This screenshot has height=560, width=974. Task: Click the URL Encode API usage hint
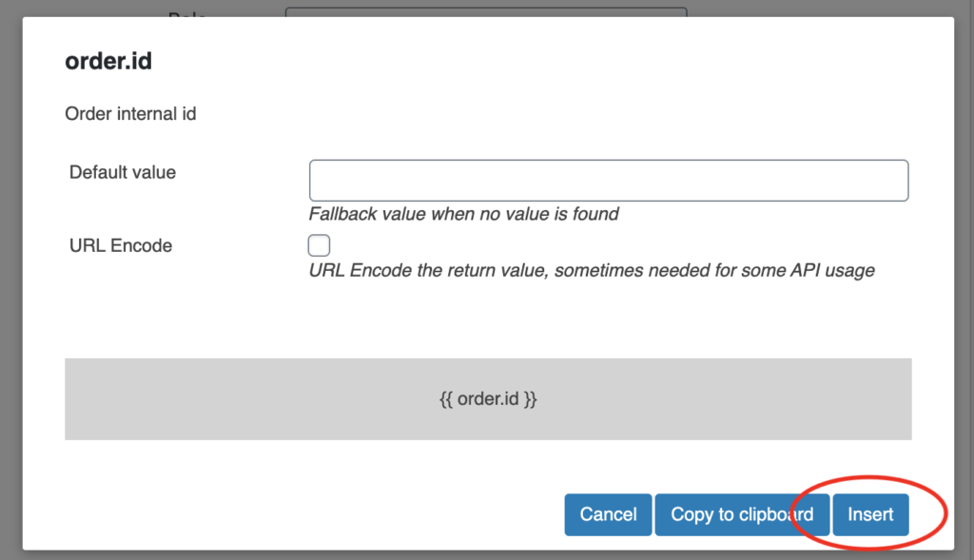click(x=592, y=271)
